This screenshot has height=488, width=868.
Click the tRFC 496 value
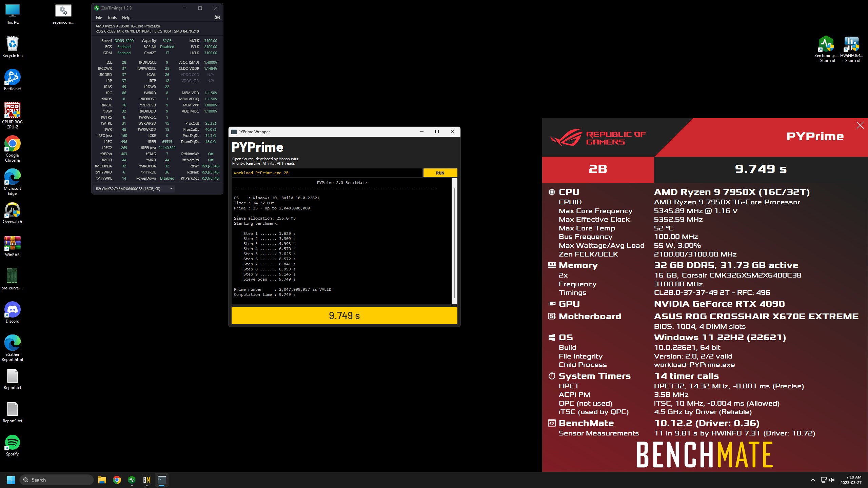tap(124, 142)
